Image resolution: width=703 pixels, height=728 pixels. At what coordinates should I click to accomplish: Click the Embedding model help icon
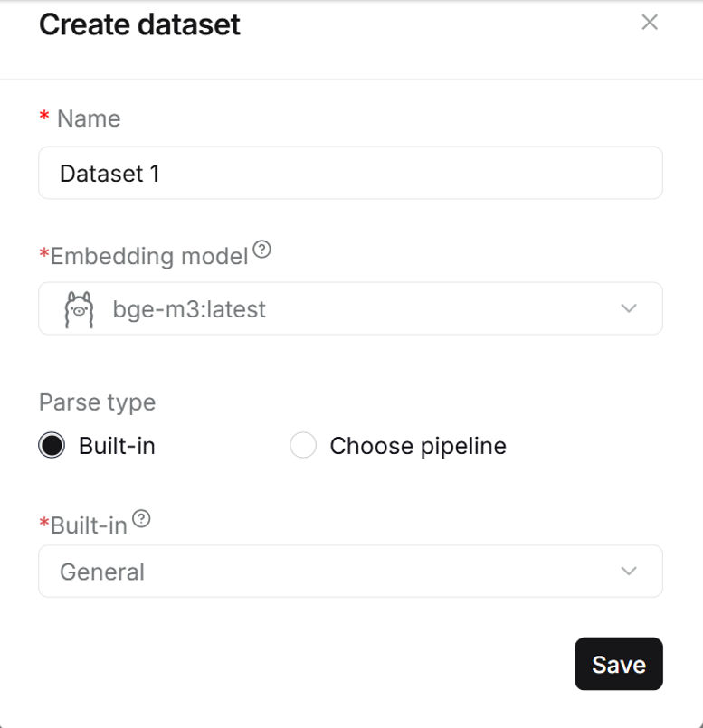click(x=262, y=250)
